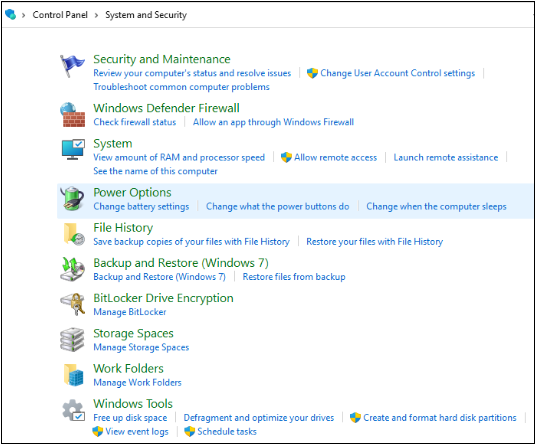Click shield icon beside Schedule tasks
Viewport: 536px width, 445px height.
189,431
